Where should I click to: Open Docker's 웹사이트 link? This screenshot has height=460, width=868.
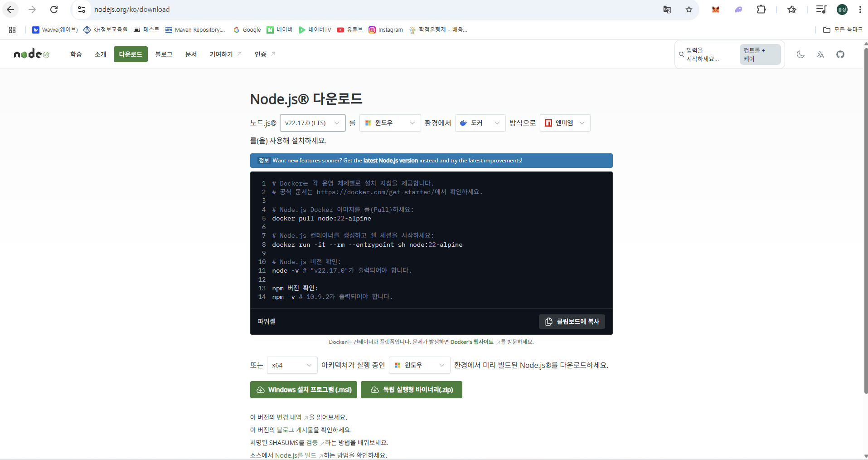[x=472, y=342]
